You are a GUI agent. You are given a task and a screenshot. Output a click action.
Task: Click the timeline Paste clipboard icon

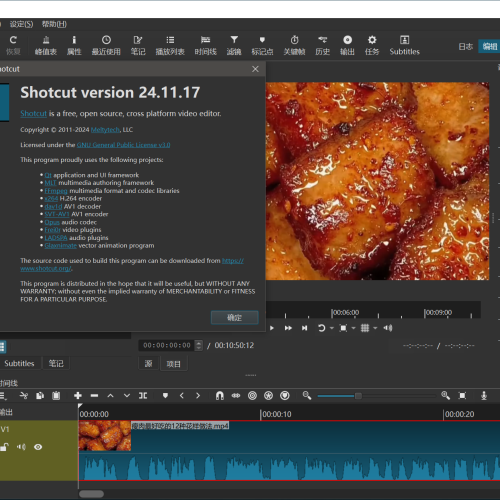click(x=56, y=396)
